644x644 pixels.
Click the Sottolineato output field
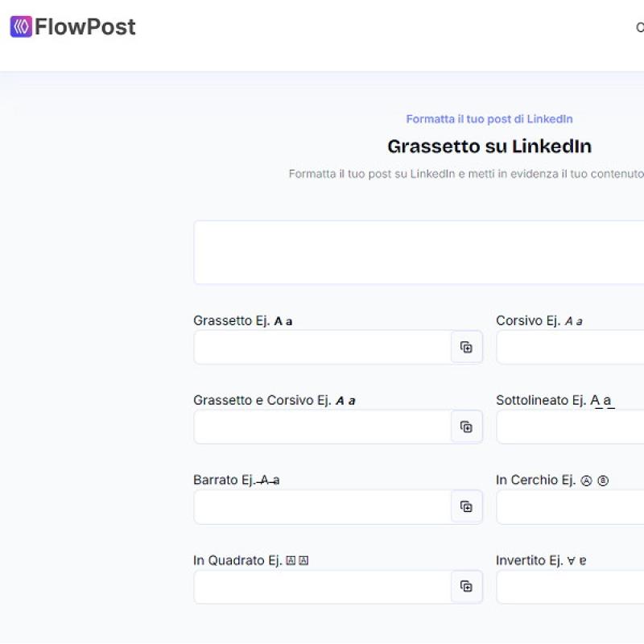(570, 427)
